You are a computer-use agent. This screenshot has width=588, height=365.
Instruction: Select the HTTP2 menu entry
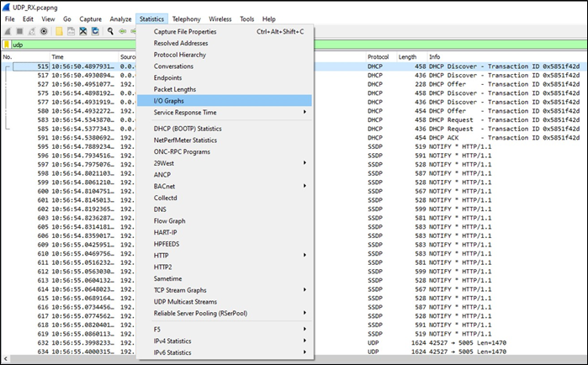pos(225,267)
